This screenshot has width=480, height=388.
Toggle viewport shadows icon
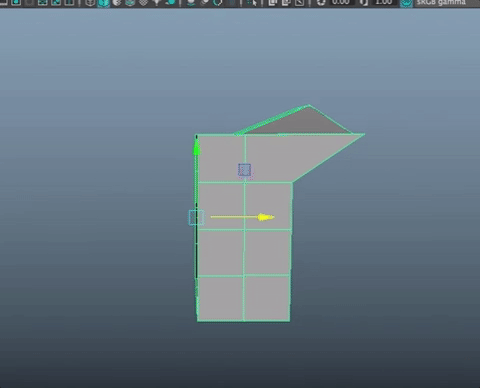coord(170,3)
